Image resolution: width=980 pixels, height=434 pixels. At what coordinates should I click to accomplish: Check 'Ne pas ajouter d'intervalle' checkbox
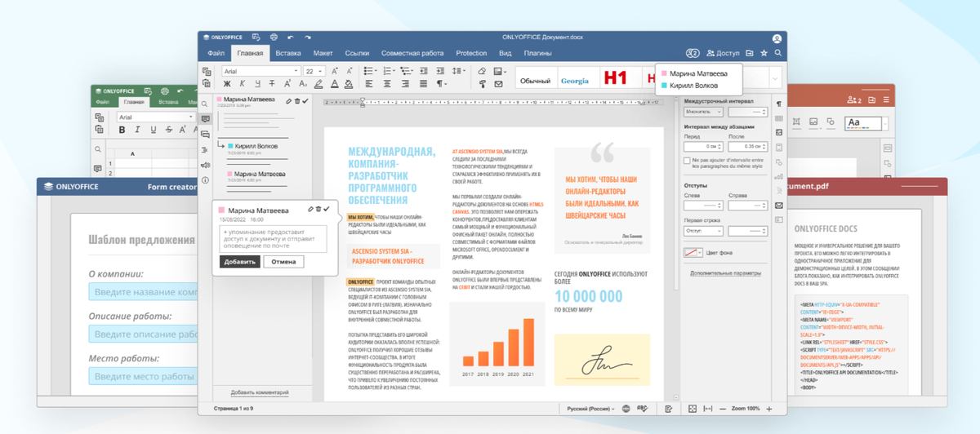(687, 161)
